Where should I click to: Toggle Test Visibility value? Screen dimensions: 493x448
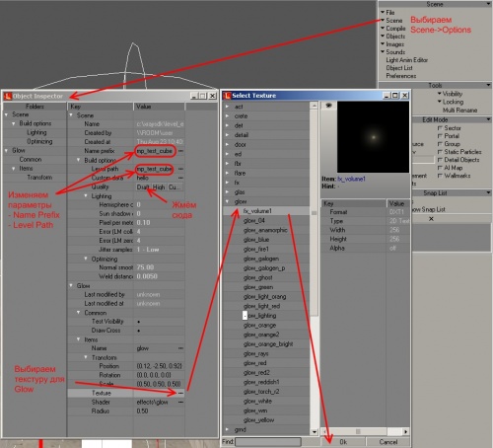[139, 322]
